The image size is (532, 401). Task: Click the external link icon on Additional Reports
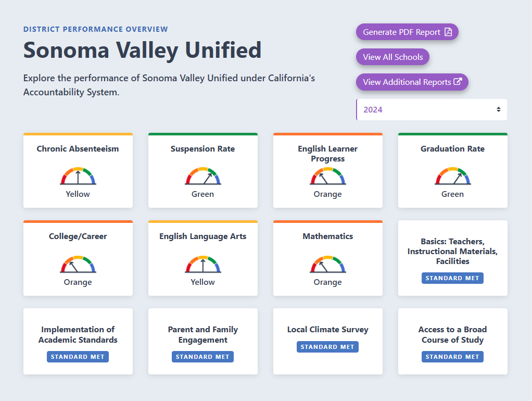458,82
